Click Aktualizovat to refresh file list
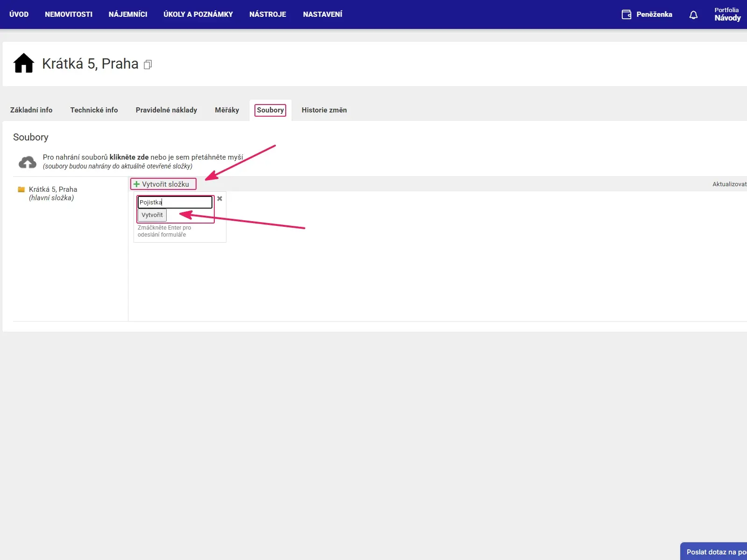The height and width of the screenshot is (560, 747). coord(729,184)
